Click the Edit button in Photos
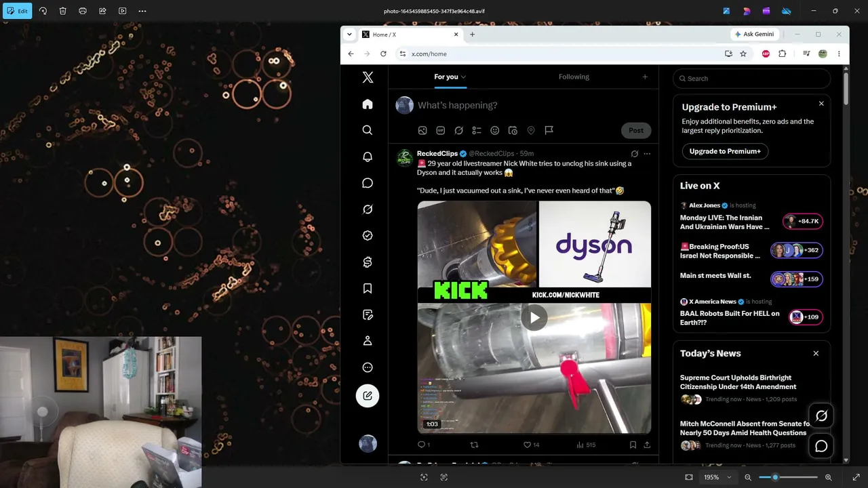Screen dimensions: 868x488 [18, 11]
